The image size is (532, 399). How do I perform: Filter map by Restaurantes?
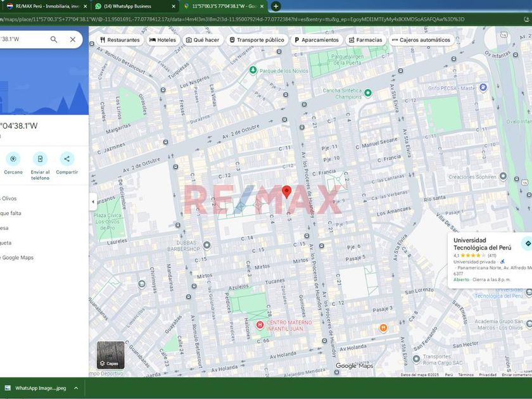point(119,40)
